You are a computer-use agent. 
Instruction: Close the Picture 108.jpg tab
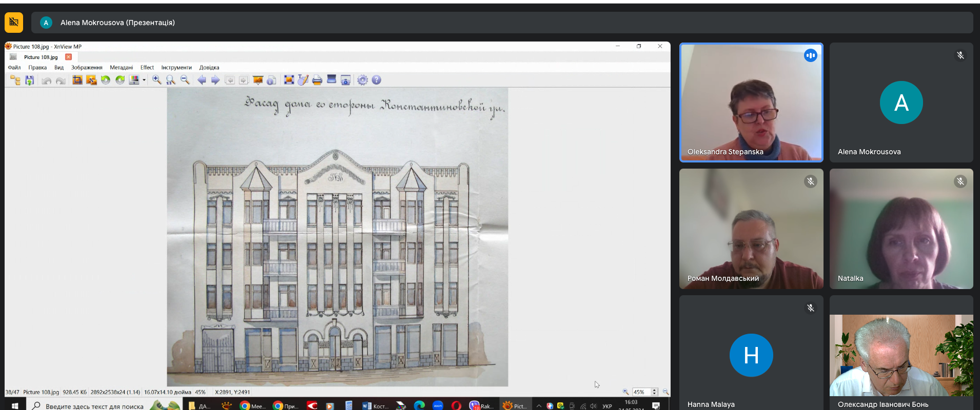pyautogui.click(x=68, y=57)
